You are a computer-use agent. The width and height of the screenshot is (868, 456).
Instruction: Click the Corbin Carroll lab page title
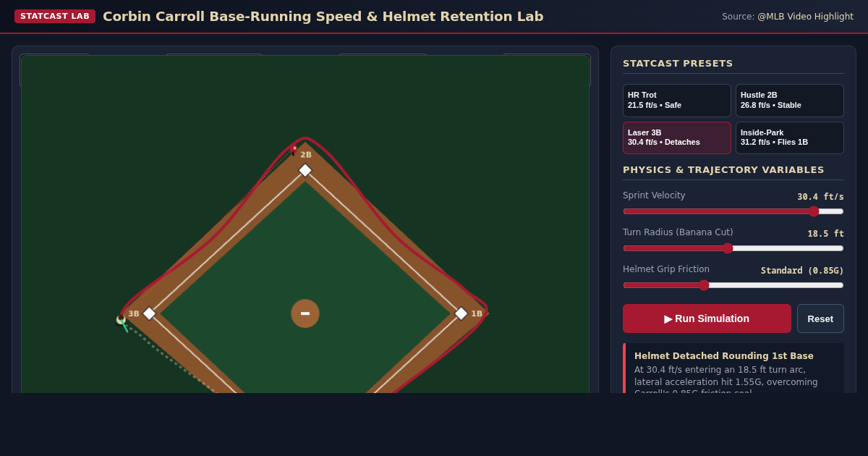pos(323,16)
